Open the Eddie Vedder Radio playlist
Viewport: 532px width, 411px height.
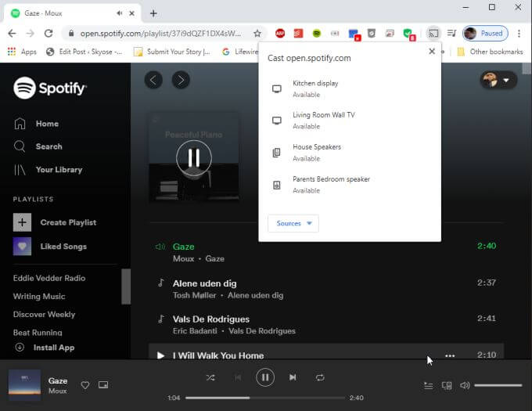tap(49, 278)
